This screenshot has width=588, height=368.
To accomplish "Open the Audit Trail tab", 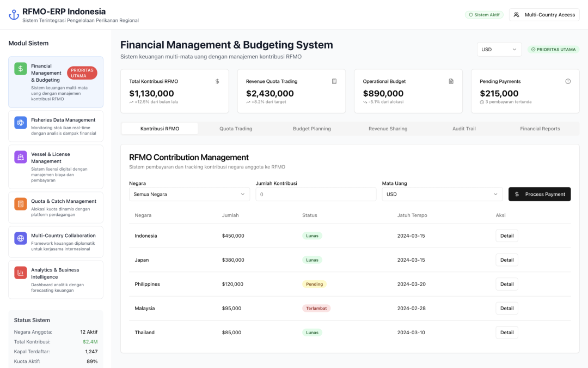I will point(464,129).
